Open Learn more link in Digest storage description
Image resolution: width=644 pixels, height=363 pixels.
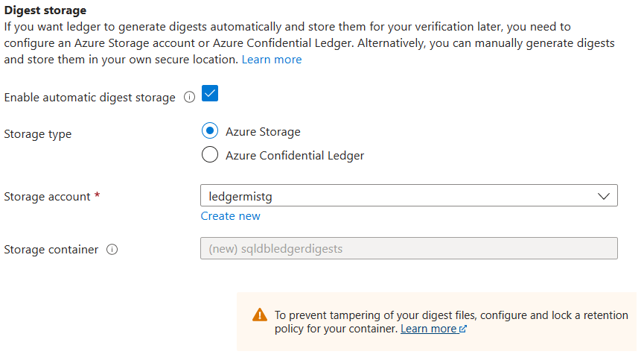[272, 60]
